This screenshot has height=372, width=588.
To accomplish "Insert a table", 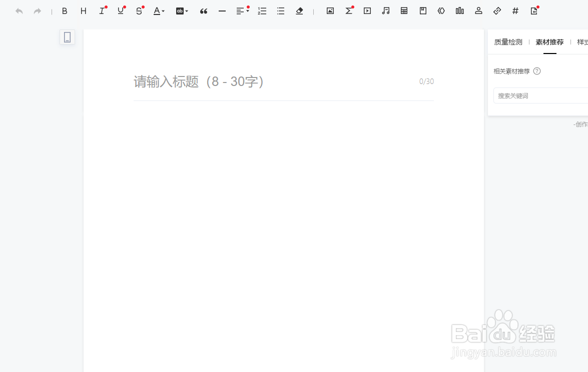I will pyautogui.click(x=404, y=10).
